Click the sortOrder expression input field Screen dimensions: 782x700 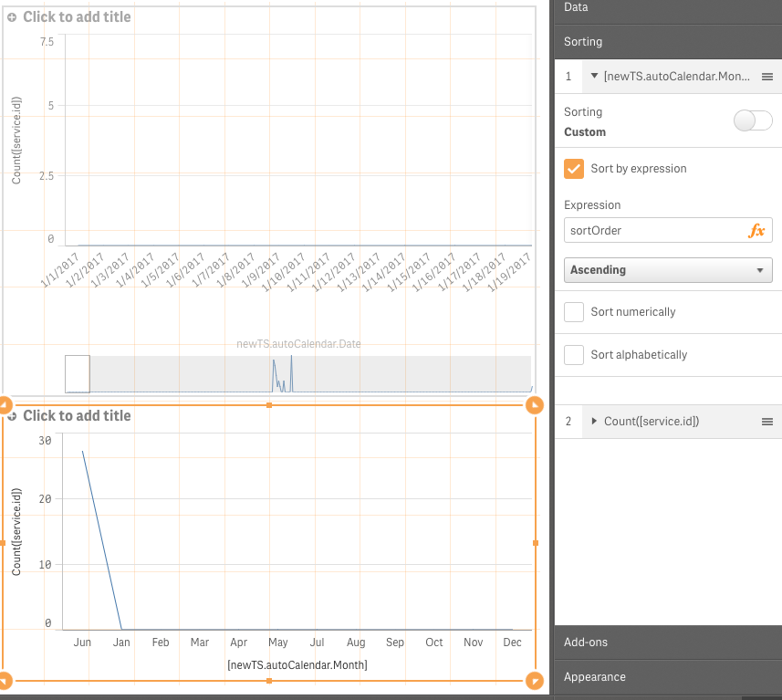652,231
